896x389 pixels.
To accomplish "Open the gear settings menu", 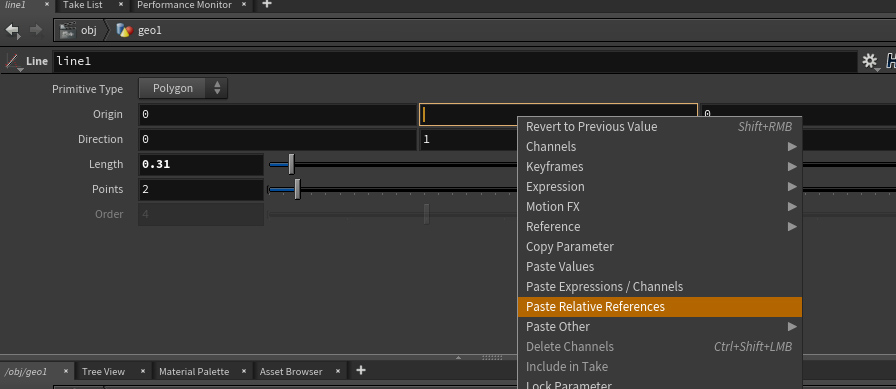I will click(870, 62).
